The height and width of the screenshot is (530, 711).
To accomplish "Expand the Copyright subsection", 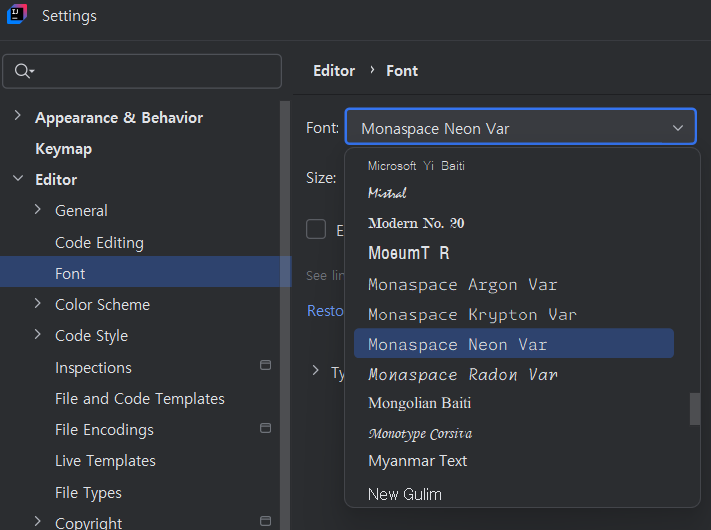I will (38, 521).
